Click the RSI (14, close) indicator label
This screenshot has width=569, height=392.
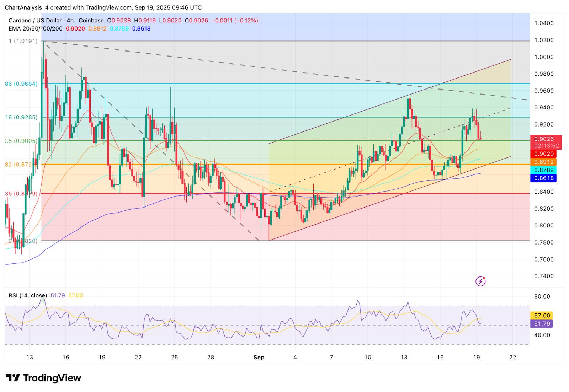click(x=28, y=295)
